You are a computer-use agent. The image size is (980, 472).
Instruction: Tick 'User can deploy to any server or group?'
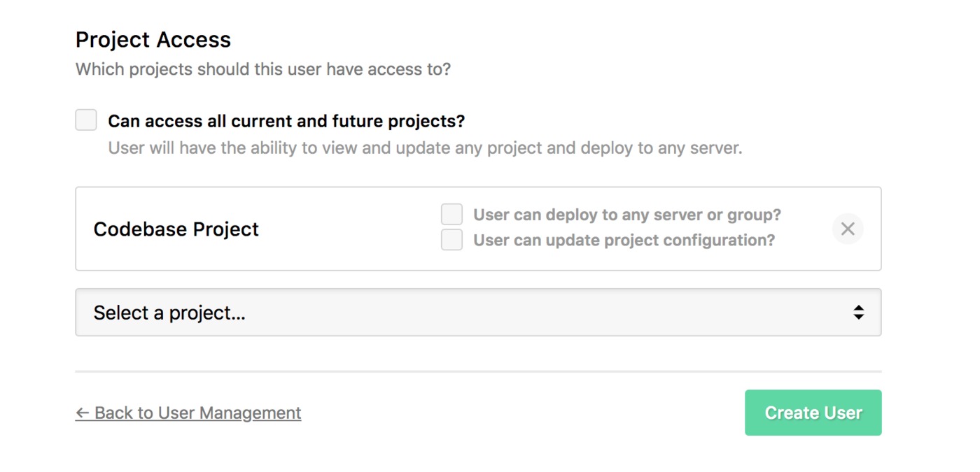coord(451,215)
